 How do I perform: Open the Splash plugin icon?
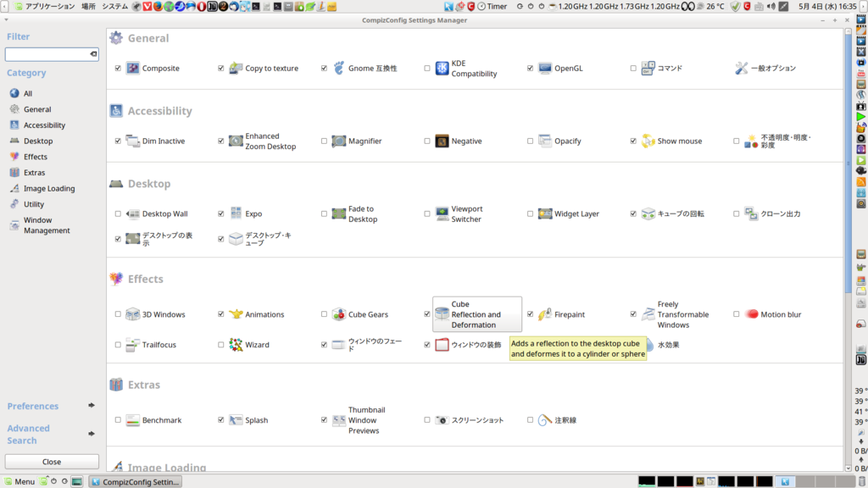pos(236,420)
